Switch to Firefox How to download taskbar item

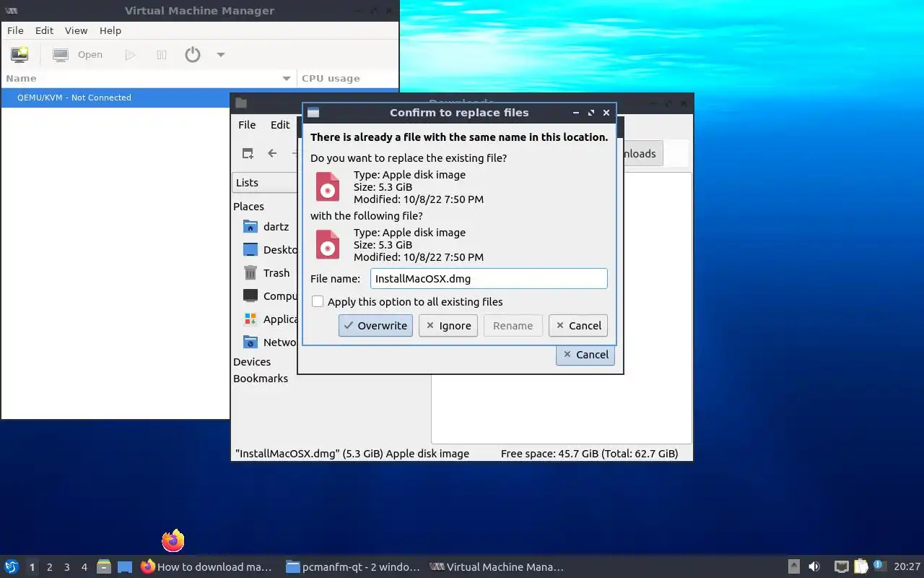(x=207, y=567)
